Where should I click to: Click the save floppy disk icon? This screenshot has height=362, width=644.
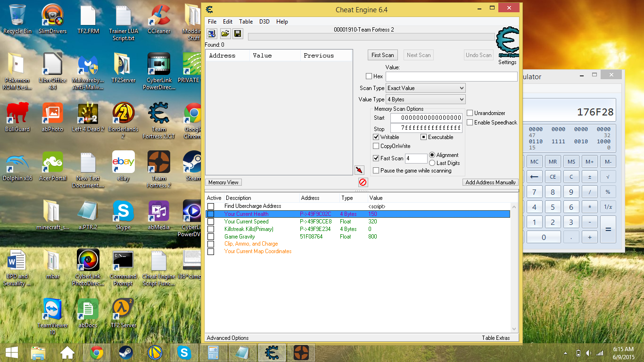(x=238, y=33)
